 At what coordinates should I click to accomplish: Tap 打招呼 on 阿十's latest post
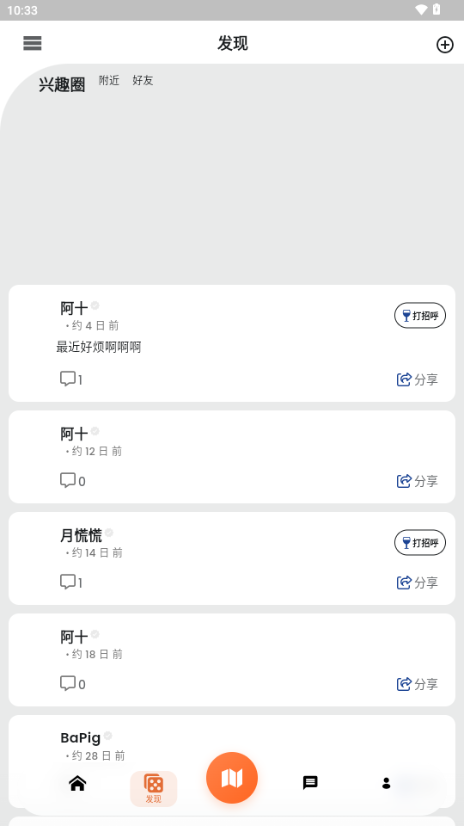point(420,316)
